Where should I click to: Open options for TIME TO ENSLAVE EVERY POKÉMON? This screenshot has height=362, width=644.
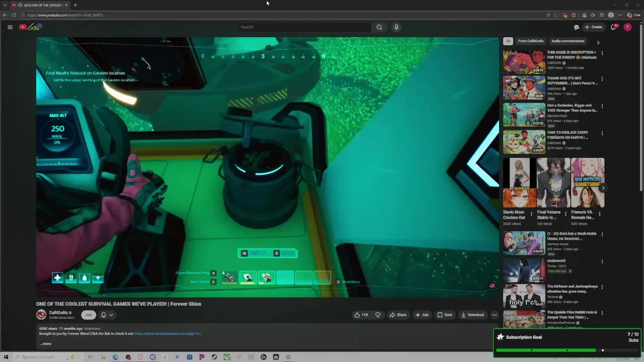click(602, 133)
